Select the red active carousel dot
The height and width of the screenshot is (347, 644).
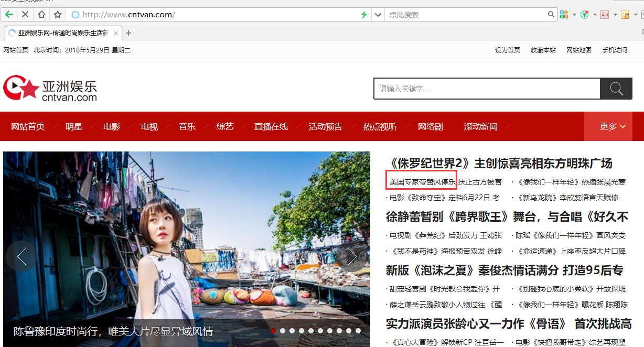click(273, 331)
